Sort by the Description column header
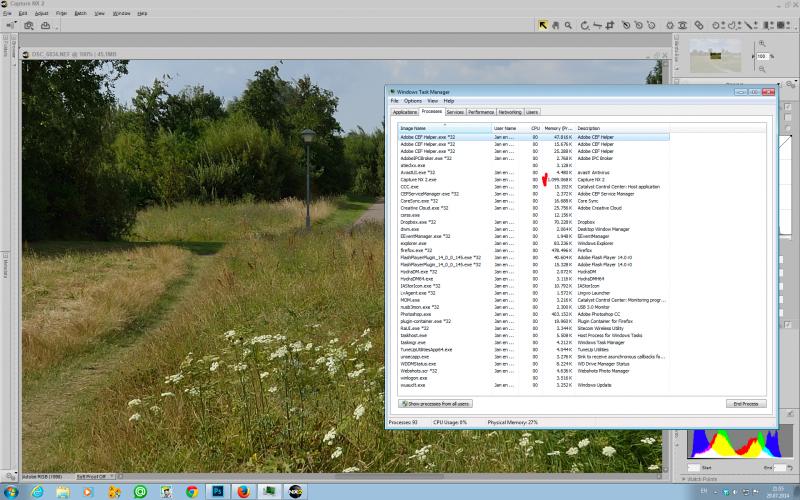 pos(622,128)
